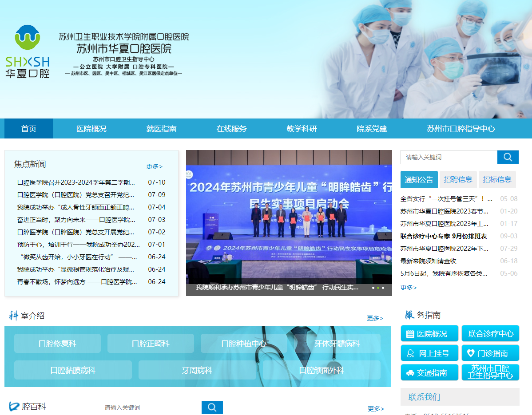The height and width of the screenshot is (415, 532).
Task: Click the headset icon on the 网上挂号 button
Action: coord(410,353)
